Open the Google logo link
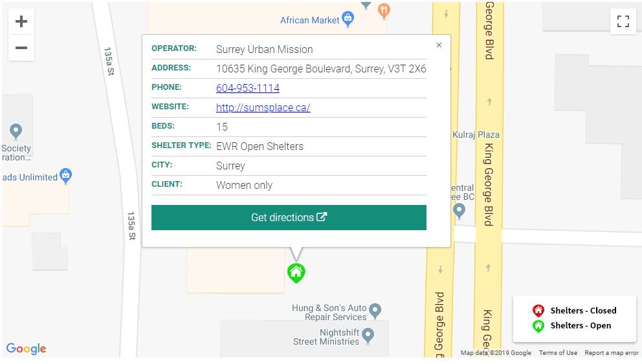This screenshot has width=642, height=364. [26, 349]
